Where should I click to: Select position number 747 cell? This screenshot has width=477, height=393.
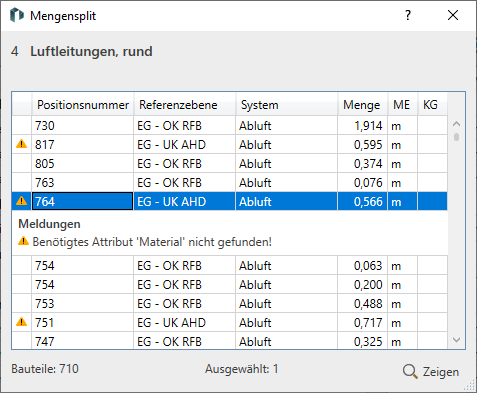[x=83, y=341]
